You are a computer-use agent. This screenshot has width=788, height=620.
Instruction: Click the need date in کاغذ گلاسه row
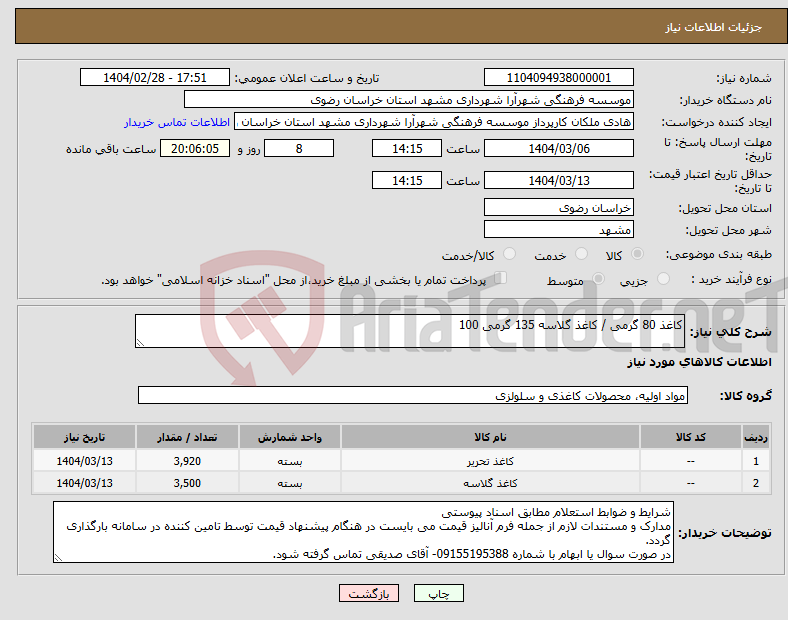(x=84, y=483)
